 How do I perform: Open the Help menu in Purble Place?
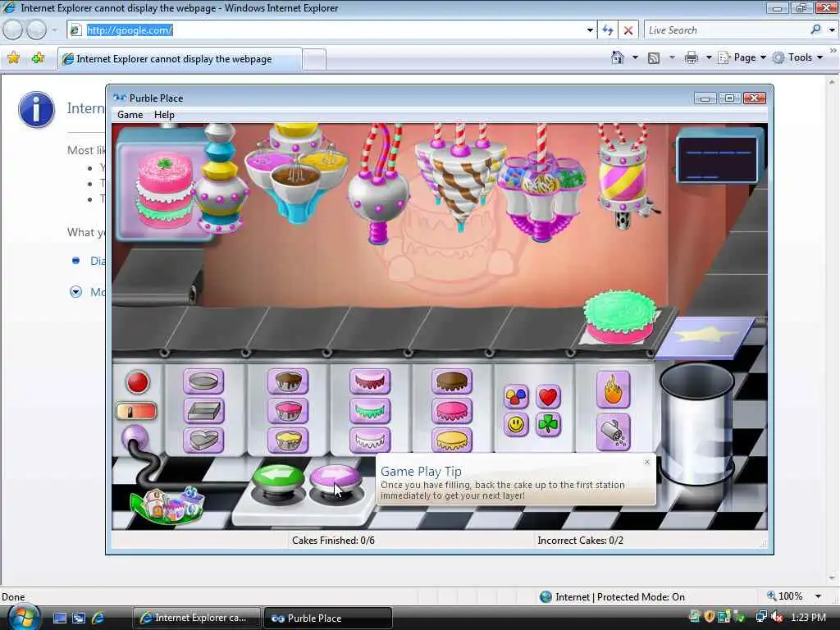tap(164, 115)
